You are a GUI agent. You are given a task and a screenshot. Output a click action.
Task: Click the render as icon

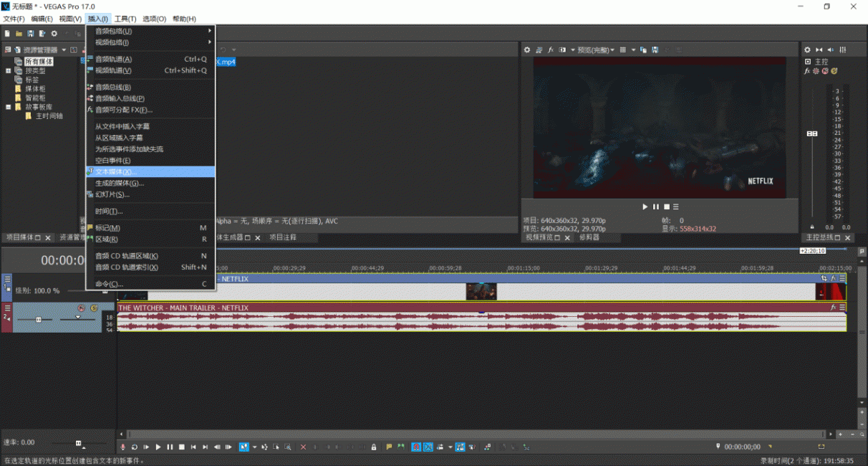tap(42, 33)
